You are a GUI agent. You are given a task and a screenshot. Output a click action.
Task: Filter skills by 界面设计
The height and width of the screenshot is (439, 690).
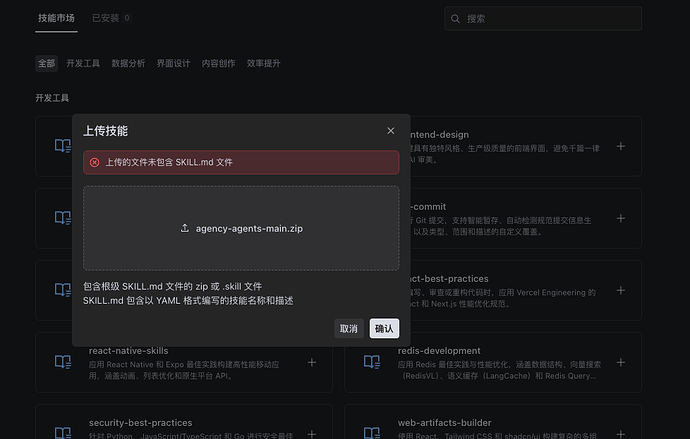click(x=173, y=63)
